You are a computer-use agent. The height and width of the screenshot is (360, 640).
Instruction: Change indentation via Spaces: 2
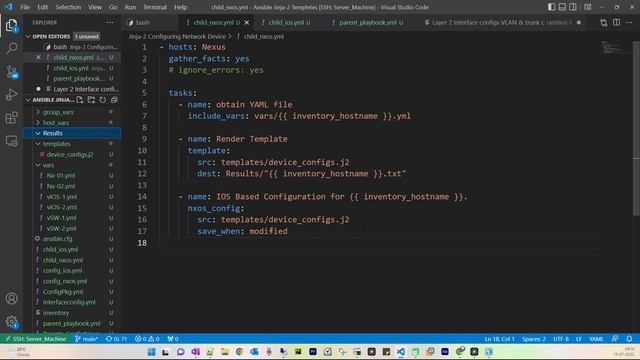click(534, 339)
